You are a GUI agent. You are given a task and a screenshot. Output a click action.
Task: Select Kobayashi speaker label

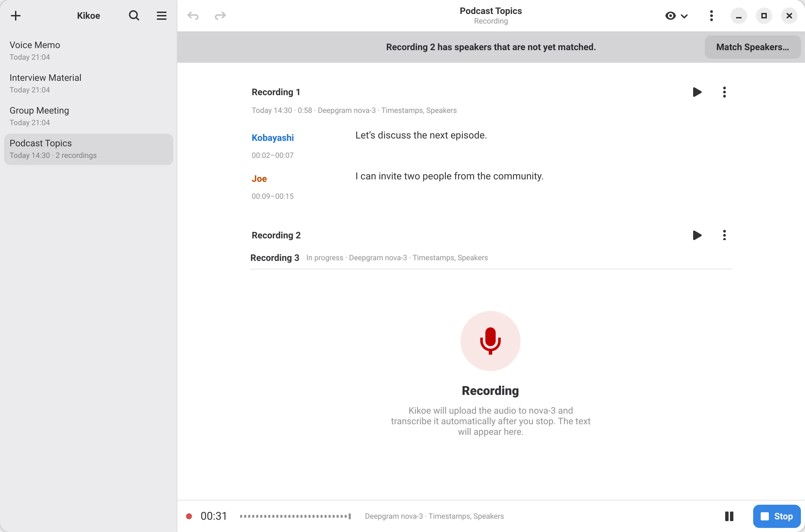click(x=273, y=138)
